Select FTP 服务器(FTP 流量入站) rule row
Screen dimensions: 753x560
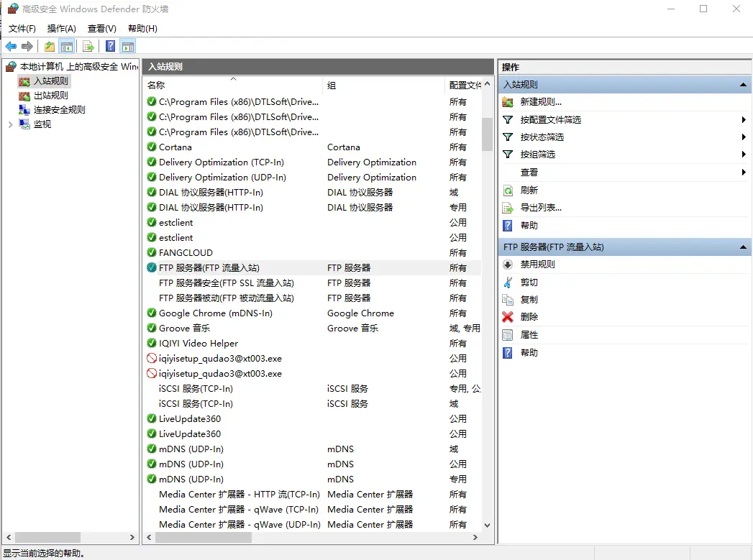click(x=313, y=267)
